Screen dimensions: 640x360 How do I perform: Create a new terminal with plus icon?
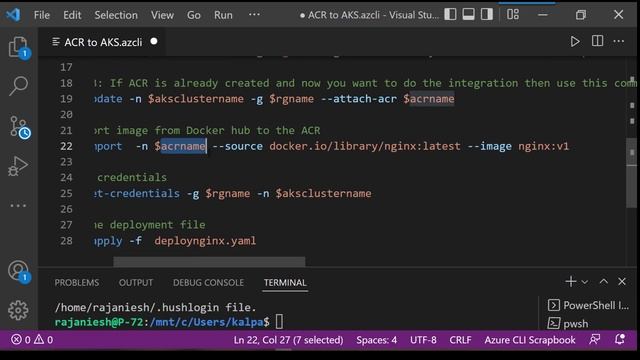click(x=571, y=281)
